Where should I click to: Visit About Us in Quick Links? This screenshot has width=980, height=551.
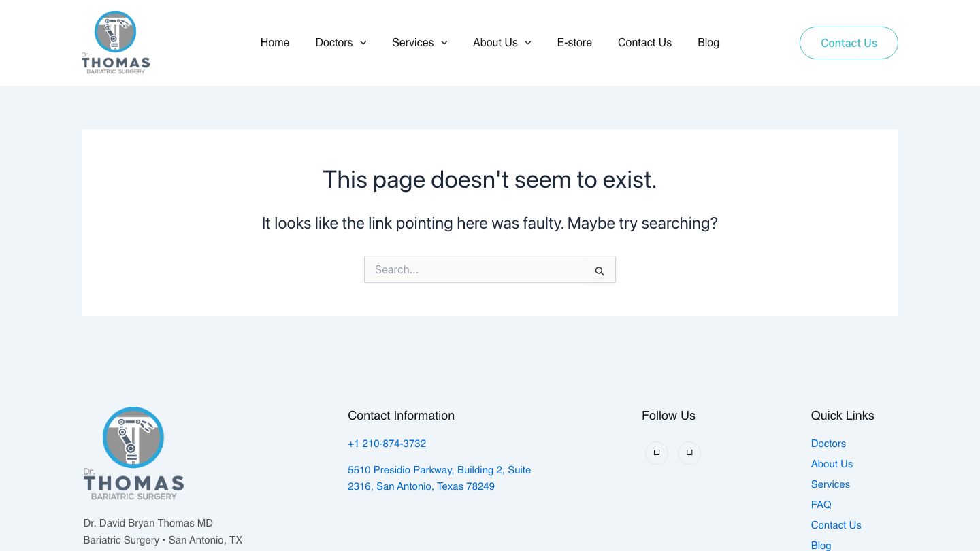tap(832, 464)
